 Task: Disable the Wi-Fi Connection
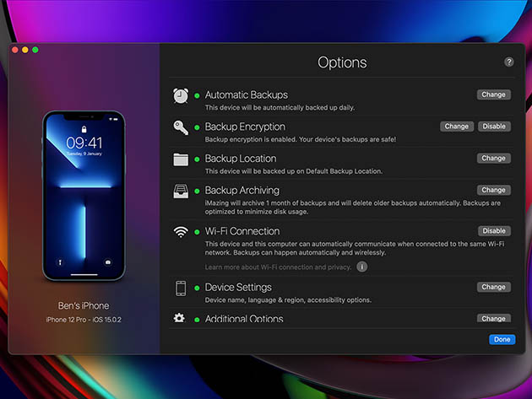pos(494,231)
